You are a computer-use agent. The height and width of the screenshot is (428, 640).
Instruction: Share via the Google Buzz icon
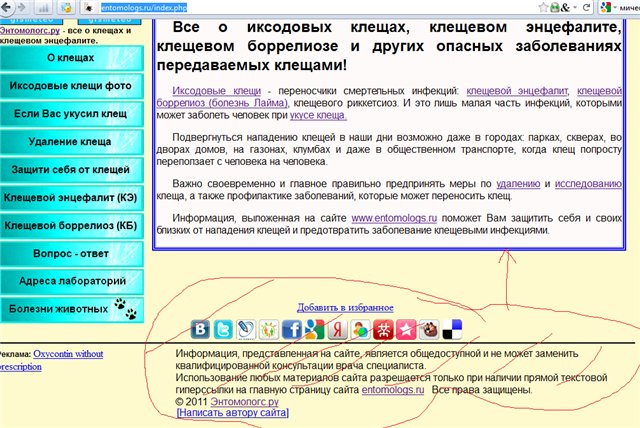[315, 329]
